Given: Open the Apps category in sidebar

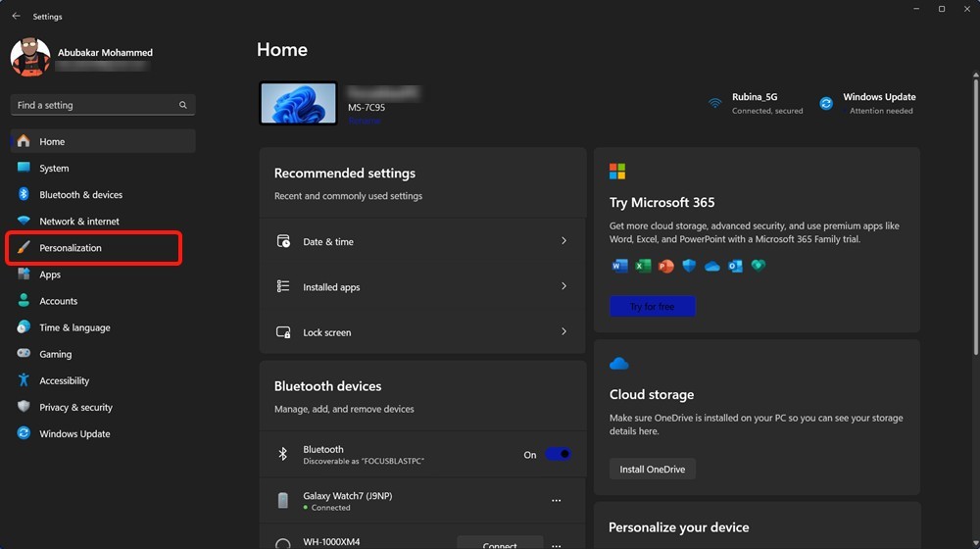Looking at the screenshot, I should [x=103, y=274].
